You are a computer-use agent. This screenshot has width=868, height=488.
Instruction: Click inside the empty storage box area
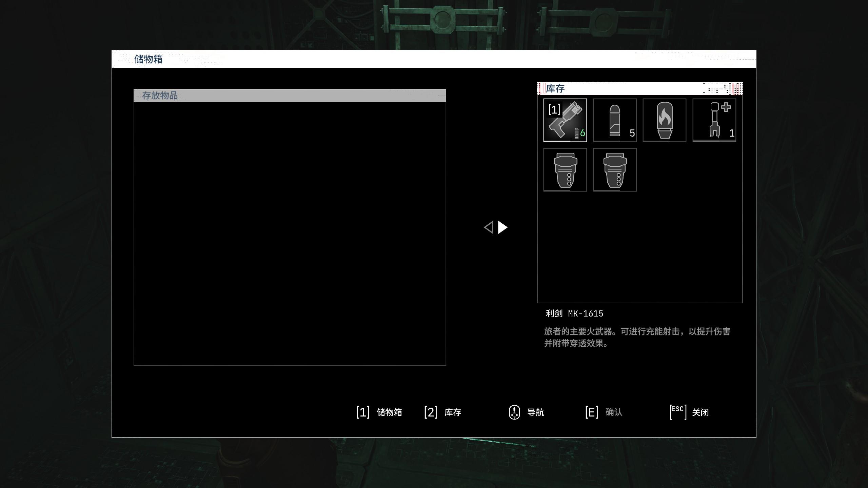click(x=290, y=233)
